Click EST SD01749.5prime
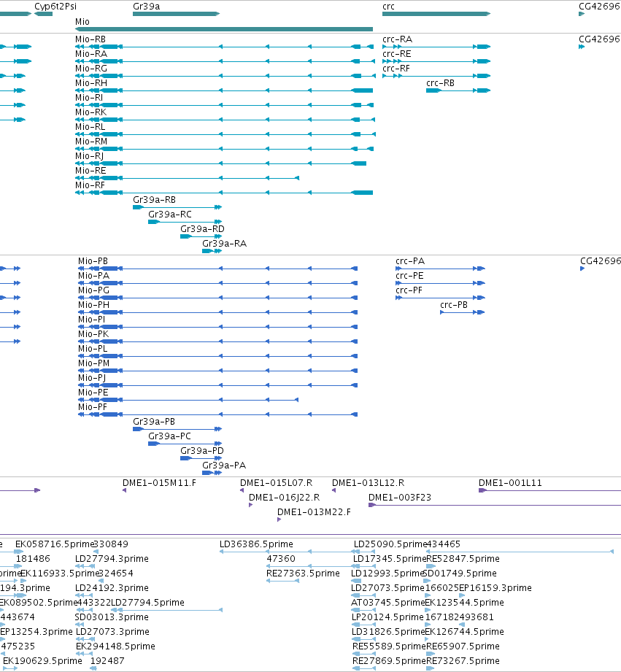 [x=460, y=573]
